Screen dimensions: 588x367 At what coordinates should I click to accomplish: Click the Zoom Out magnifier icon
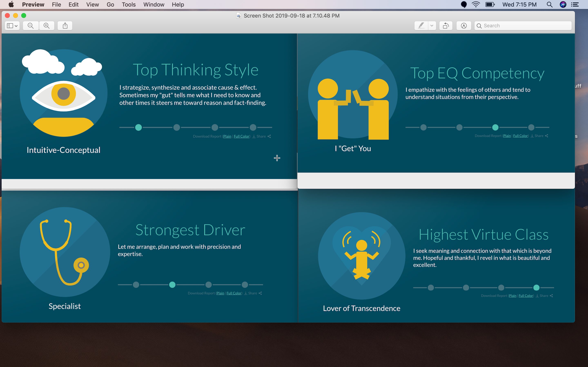[x=31, y=26]
